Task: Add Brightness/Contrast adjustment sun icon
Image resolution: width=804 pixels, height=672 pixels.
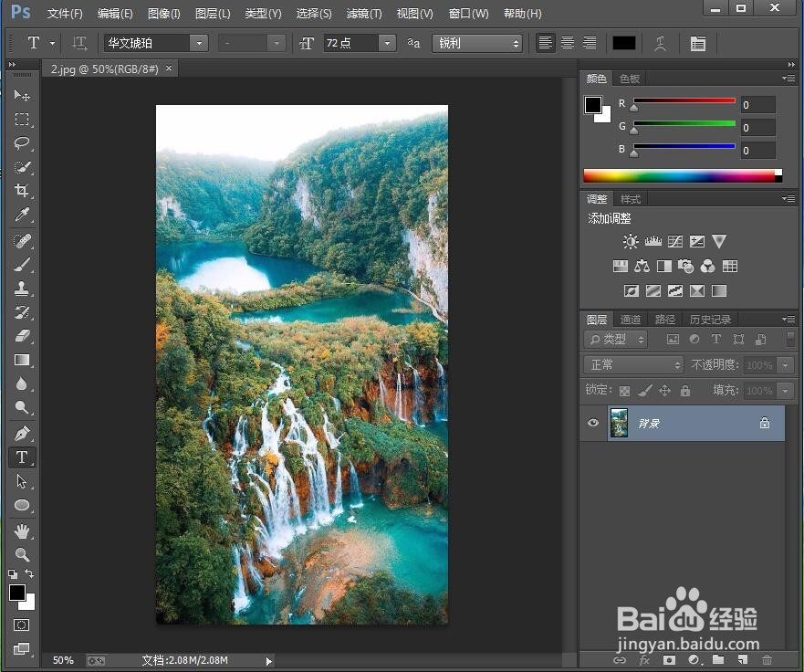Action: [x=631, y=241]
